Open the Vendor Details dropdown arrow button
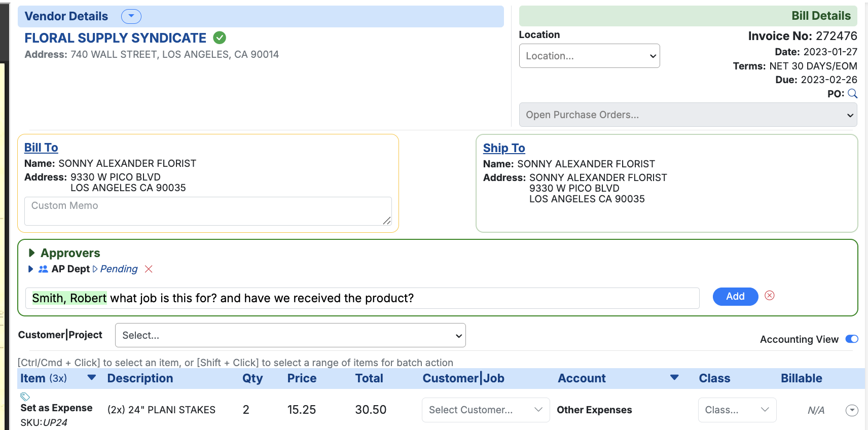Image resolution: width=868 pixels, height=430 pixels. 131,16
